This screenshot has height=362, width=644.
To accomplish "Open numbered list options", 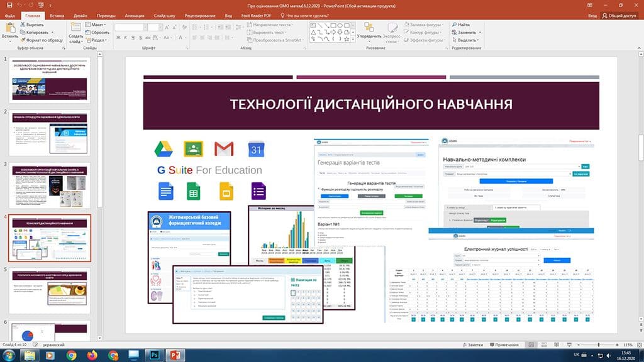I will click(208, 27).
